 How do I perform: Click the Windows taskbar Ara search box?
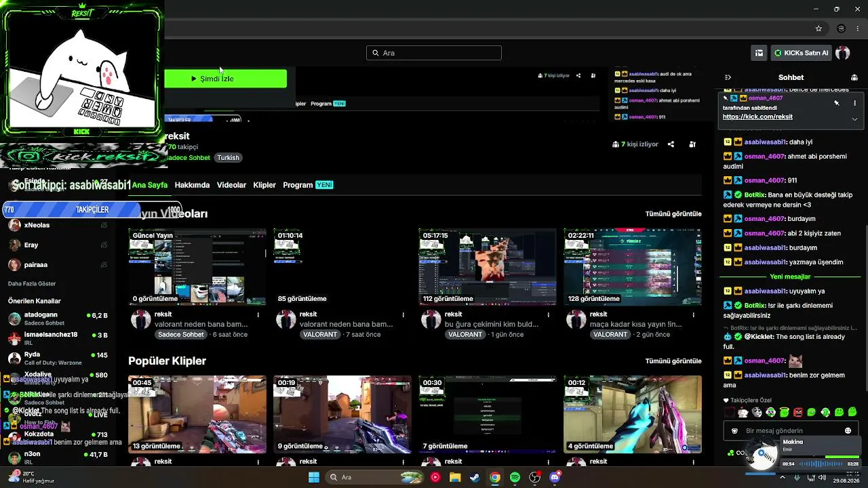374,477
